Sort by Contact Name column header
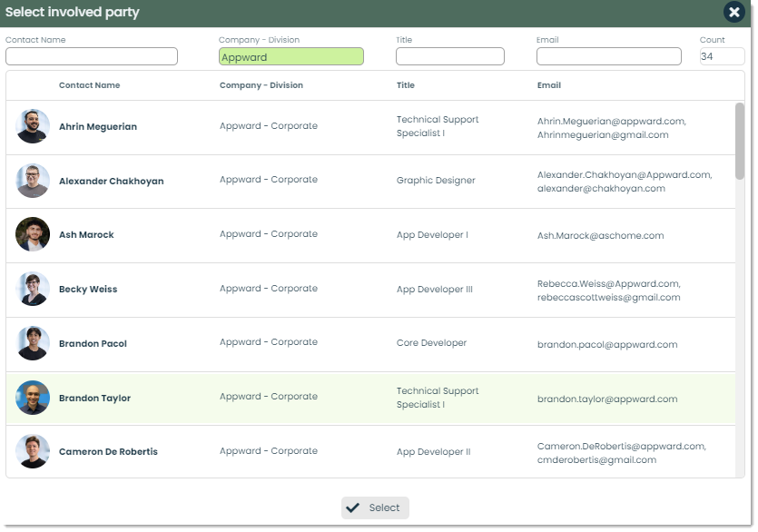Image resolution: width=758 pixels, height=532 pixels. 90,85
